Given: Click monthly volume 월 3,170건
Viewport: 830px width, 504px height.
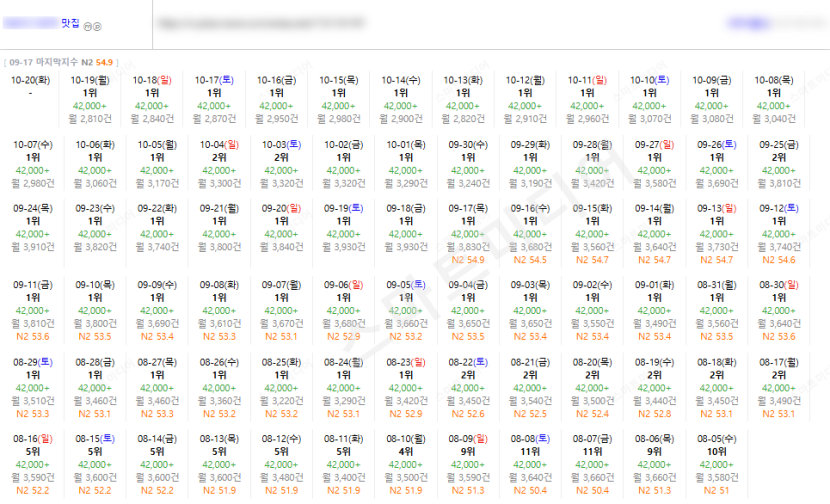Looking at the screenshot, I should pyautogui.click(x=157, y=183).
